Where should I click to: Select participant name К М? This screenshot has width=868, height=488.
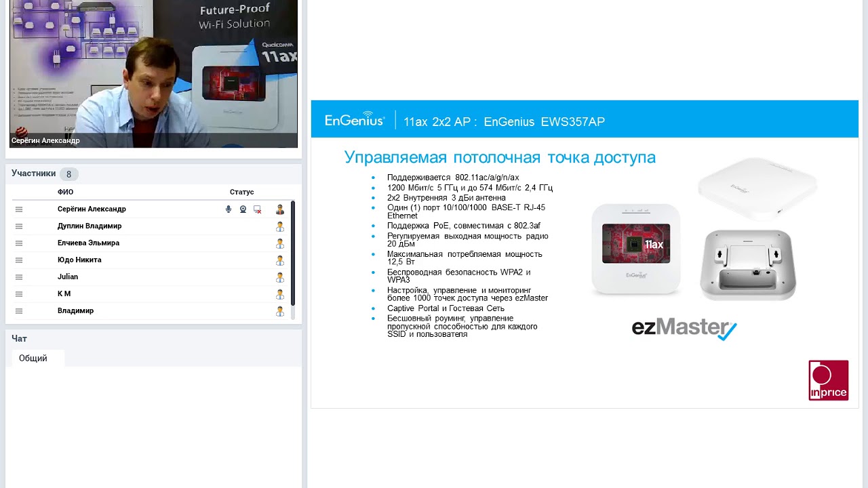(64, 294)
